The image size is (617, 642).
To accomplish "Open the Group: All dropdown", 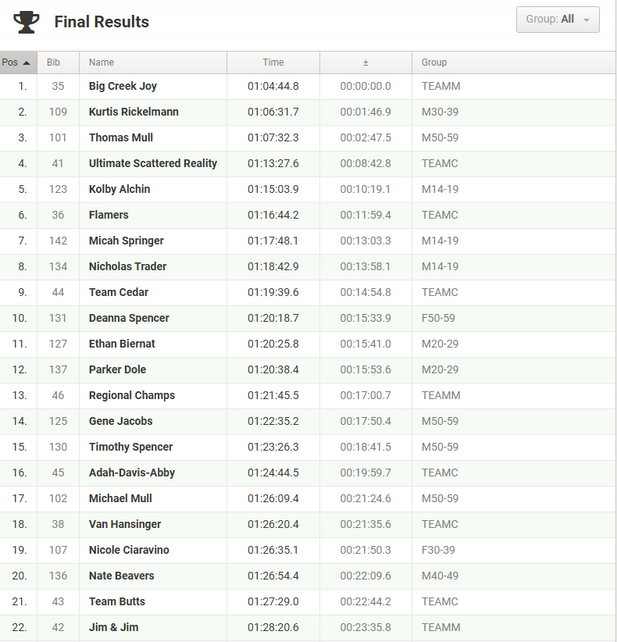I will 558,19.
